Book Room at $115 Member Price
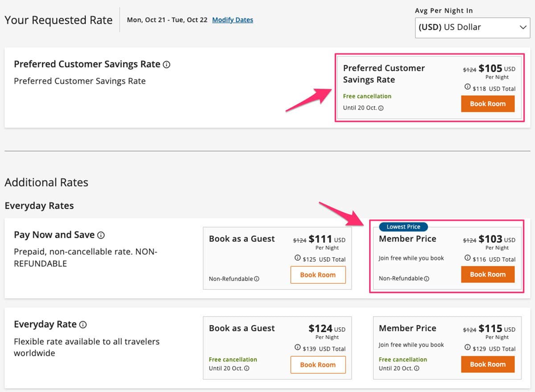Screen dimensions: 535x392 pyautogui.click(x=488, y=364)
